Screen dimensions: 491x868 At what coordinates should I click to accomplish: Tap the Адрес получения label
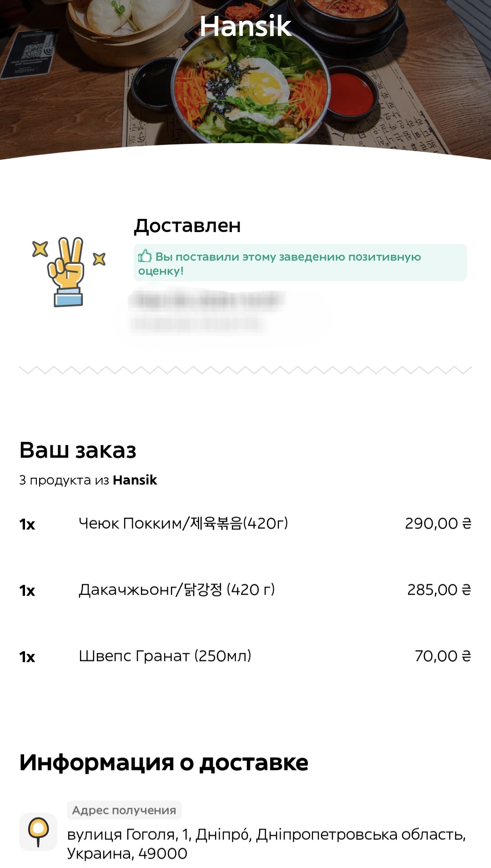point(124,810)
